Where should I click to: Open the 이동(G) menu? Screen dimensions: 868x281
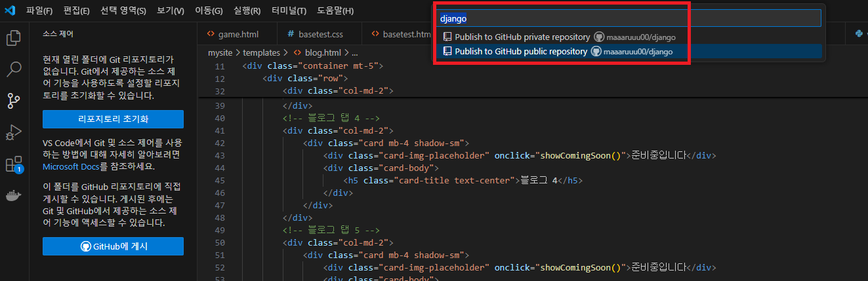209,10
